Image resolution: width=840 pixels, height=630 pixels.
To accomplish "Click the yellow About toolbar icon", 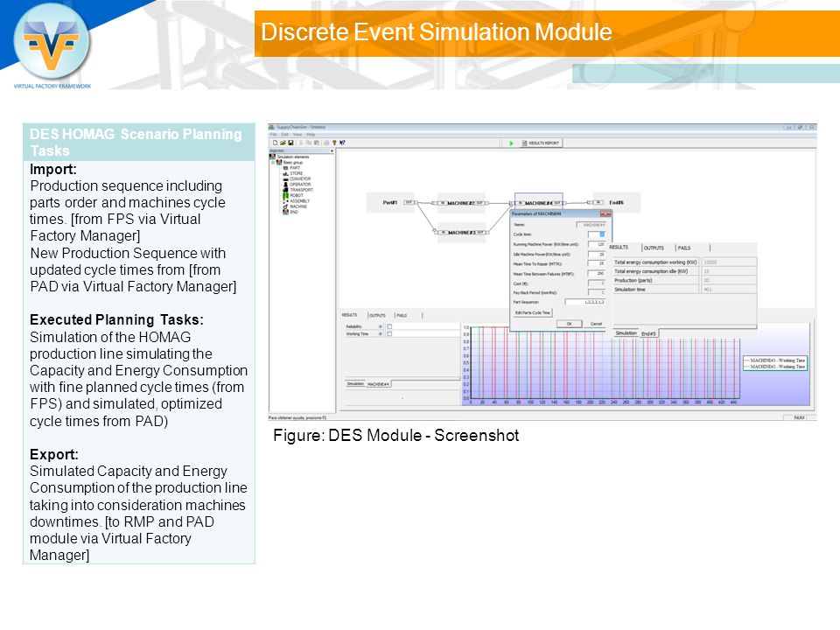I will (334, 143).
